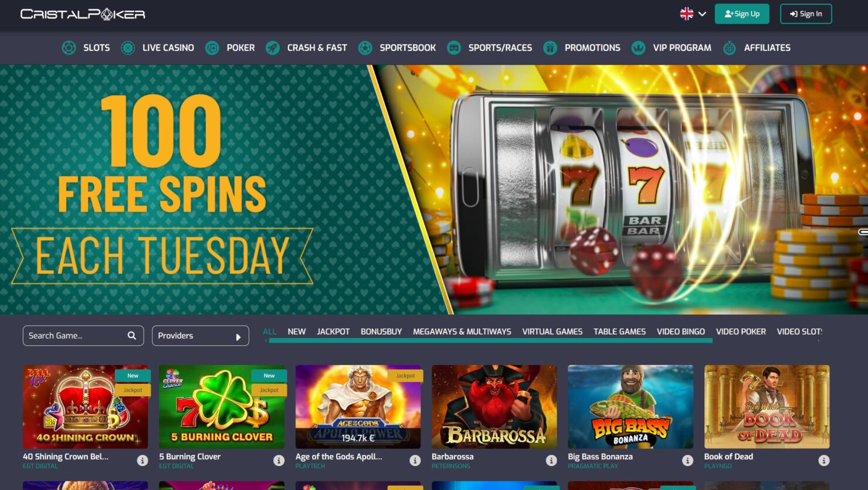Select the Jackpot category tab
The height and width of the screenshot is (490, 868).
pos(333,332)
